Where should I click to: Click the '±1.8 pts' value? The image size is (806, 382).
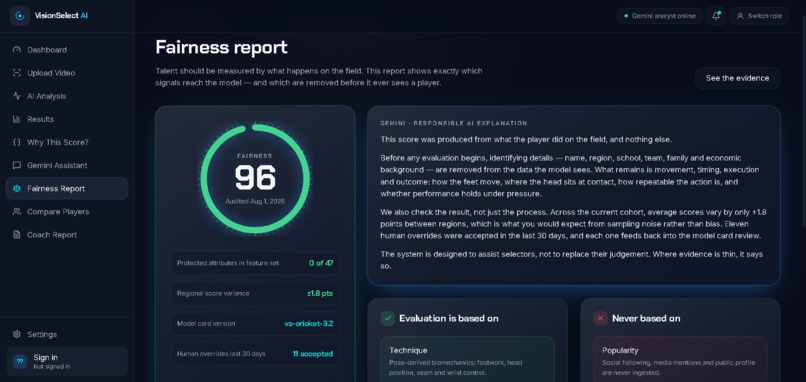coord(320,294)
